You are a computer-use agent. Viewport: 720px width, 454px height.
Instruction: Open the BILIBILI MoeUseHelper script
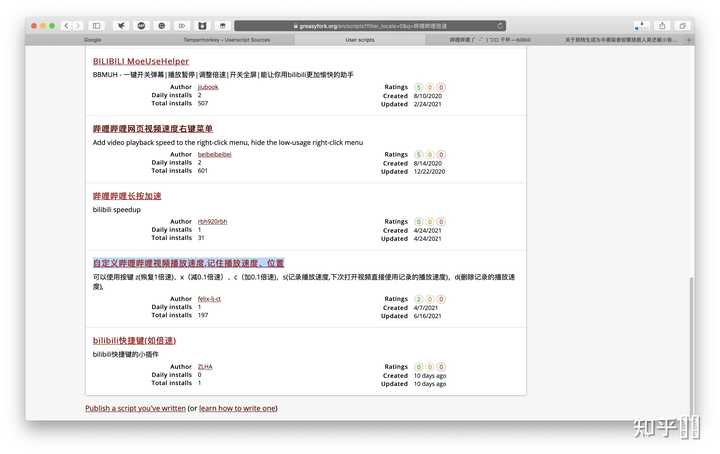[141, 61]
